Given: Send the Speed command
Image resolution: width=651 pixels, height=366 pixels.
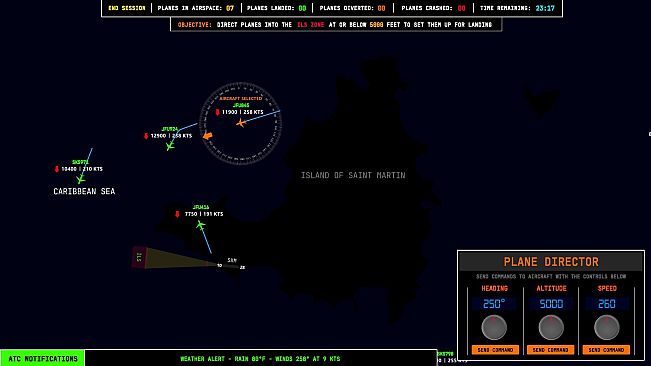Looking at the screenshot, I should 606,350.
